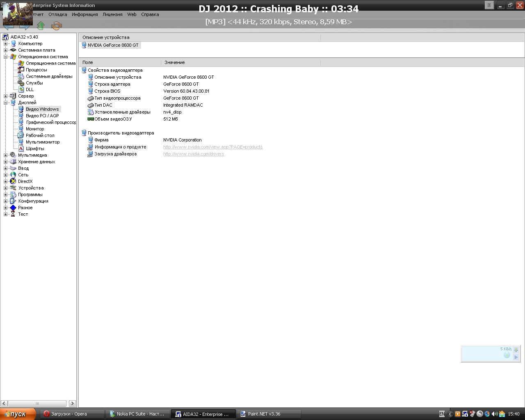Viewport: 525px width, 420px height.
Task: Select Графический процессор tree item
Action: 51,122
